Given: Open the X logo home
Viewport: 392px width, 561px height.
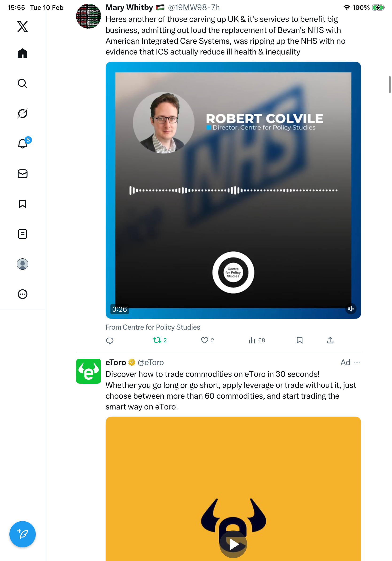Looking at the screenshot, I should coord(23,26).
